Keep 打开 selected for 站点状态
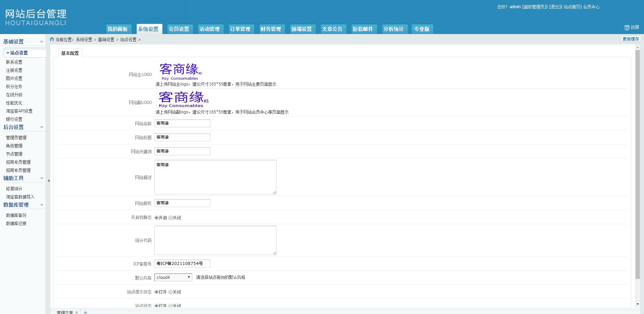The image size is (644, 314). 156,305
